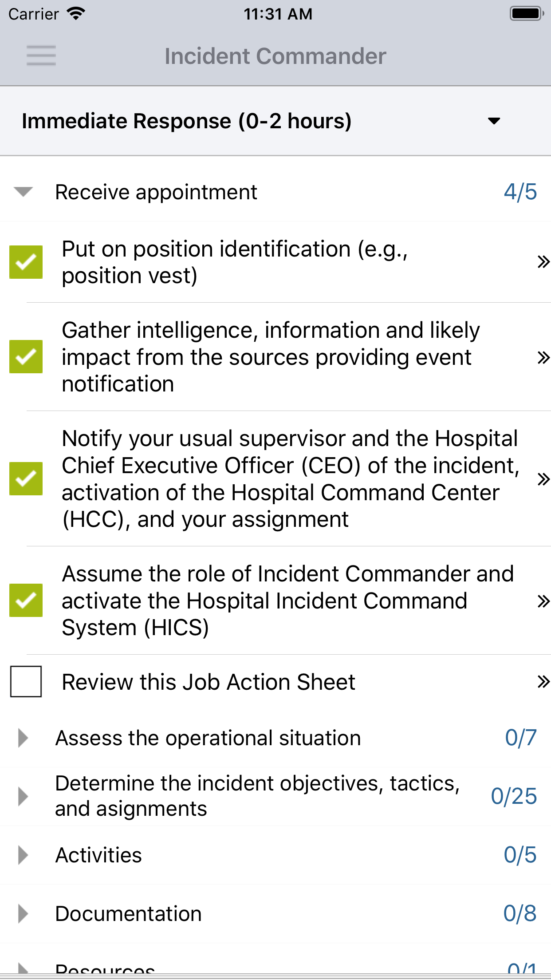The image size is (551, 980).
Task: Expand the Determine incident objectives section
Action: click(23, 796)
